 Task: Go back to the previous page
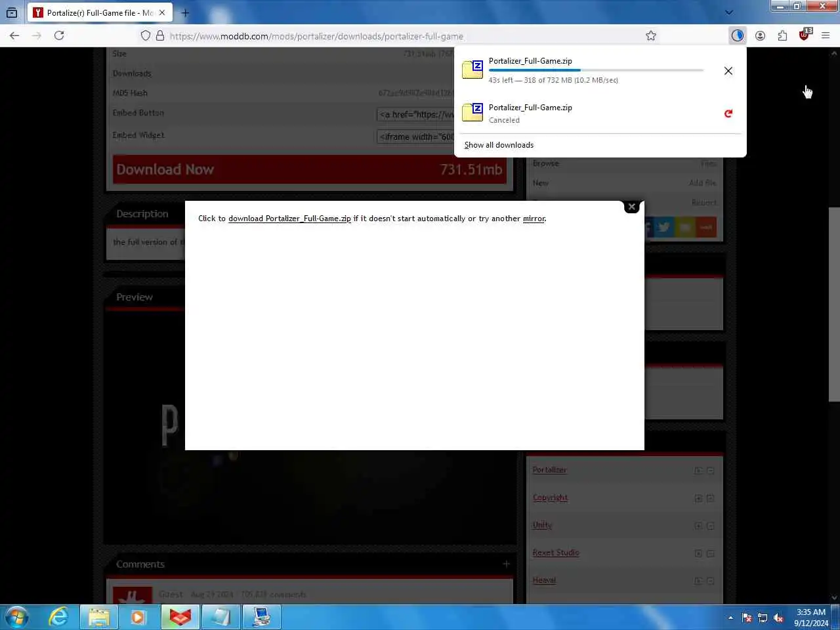pyautogui.click(x=14, y=35)
